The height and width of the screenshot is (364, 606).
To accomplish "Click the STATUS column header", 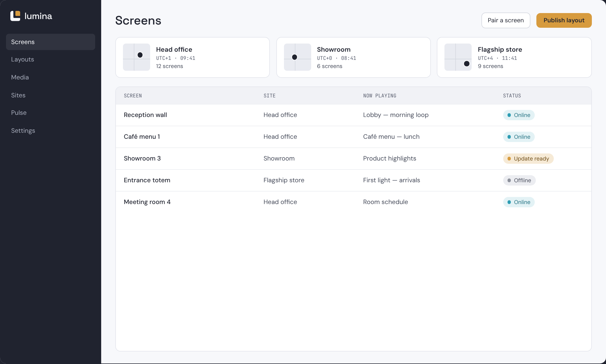I will [512, 96].
